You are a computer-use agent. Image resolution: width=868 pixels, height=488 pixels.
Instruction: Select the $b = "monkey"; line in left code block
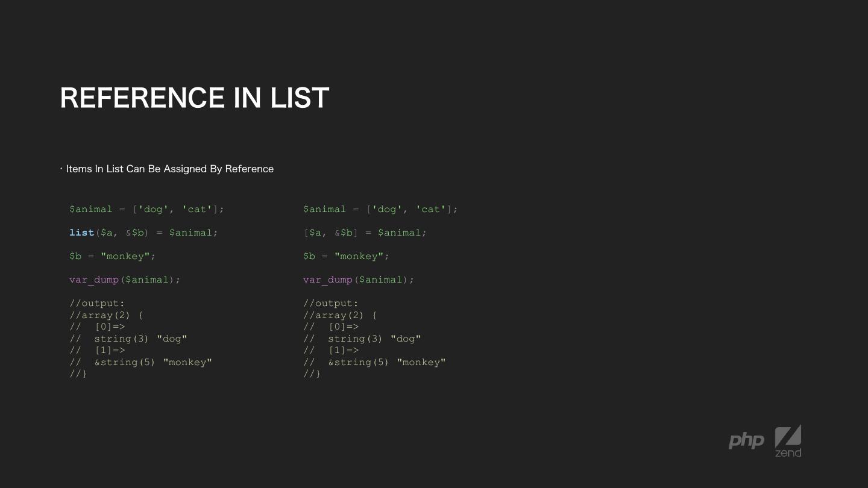(x=112, y=256)
